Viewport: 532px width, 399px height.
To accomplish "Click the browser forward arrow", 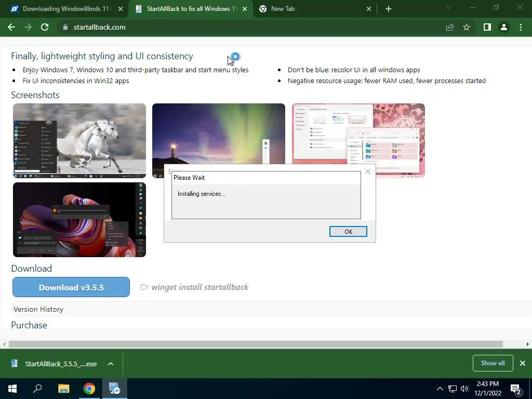I will coord(28,27).
